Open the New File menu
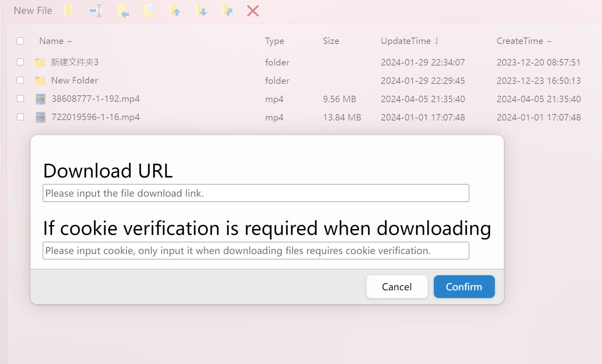 tap(33, 11)
